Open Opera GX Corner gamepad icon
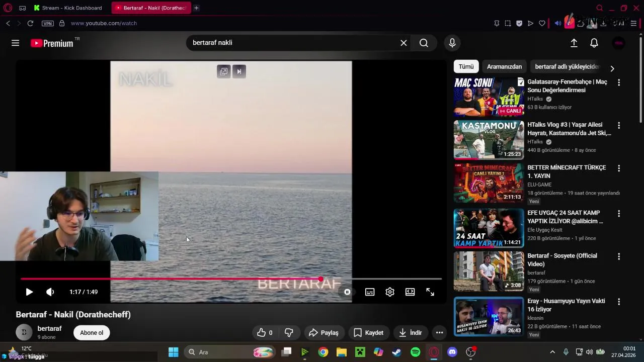This screenshot has height=362, width=644. tap(23, 8)
